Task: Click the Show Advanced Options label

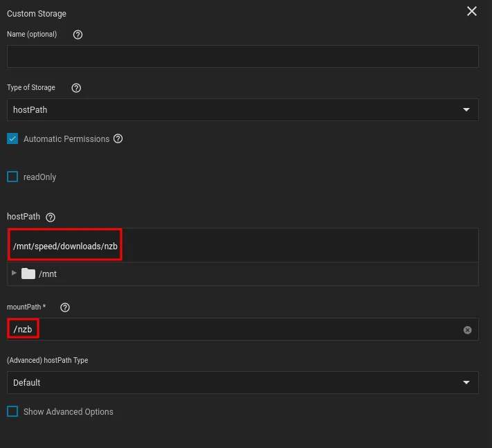Action: (69, 412)
